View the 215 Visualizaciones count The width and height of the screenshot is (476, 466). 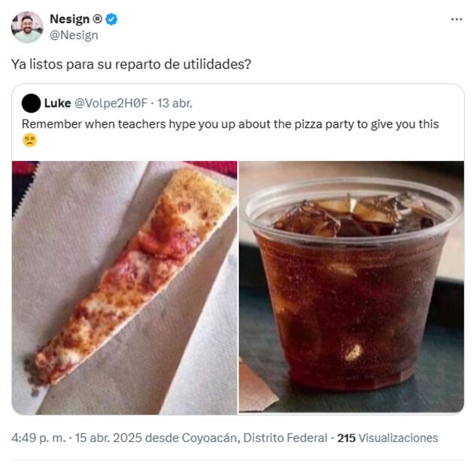click(387, 437)
